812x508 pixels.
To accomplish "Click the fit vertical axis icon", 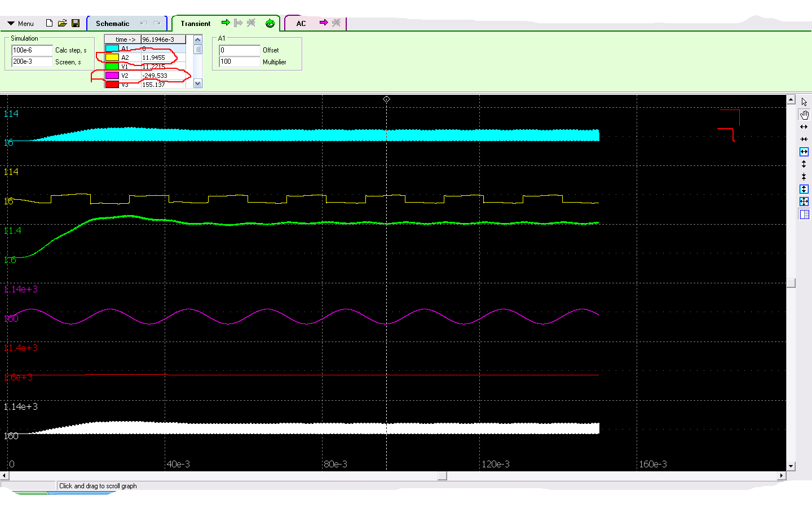I will [x=804, y=189].
